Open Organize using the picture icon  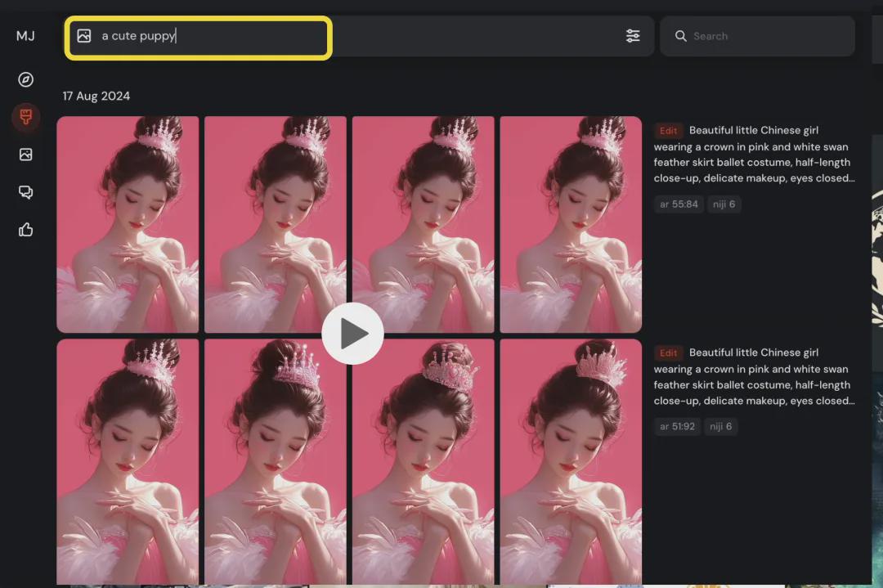(x=25, y=154)
